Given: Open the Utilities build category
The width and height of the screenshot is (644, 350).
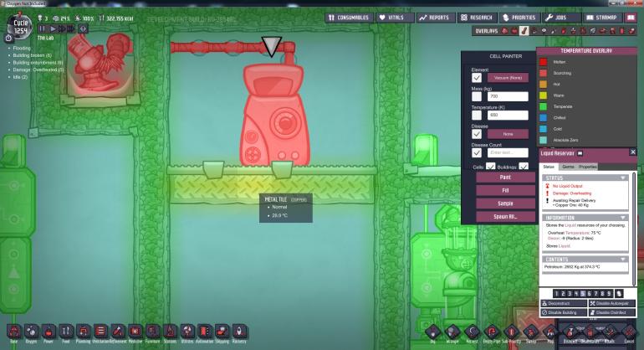Looking at the screenshot, I should click(x=187, y=332).
